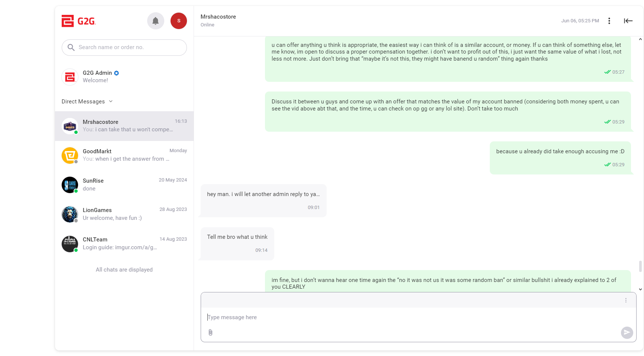Click the G2G logo
The image size is (644, 356).
(x=78, y=21)
